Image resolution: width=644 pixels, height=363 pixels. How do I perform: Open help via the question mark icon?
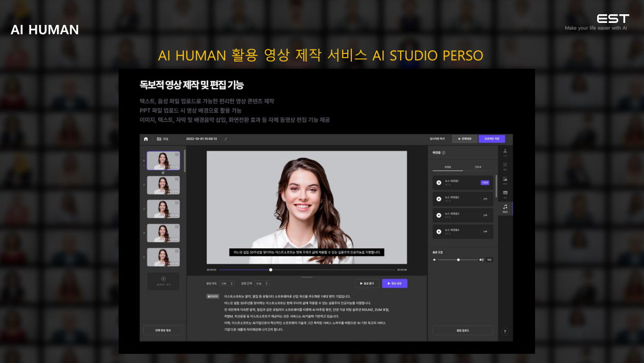[505, 331]
